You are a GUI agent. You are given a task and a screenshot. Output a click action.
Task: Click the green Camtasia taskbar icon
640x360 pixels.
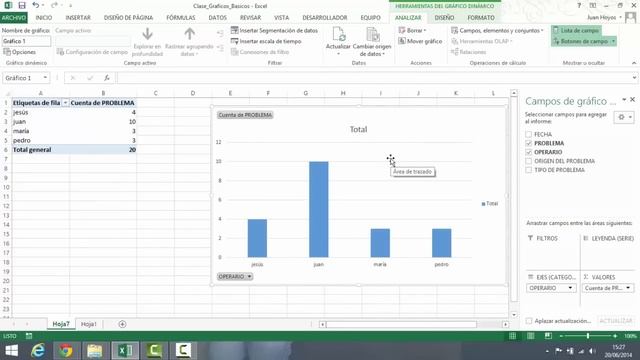point(154,351)
